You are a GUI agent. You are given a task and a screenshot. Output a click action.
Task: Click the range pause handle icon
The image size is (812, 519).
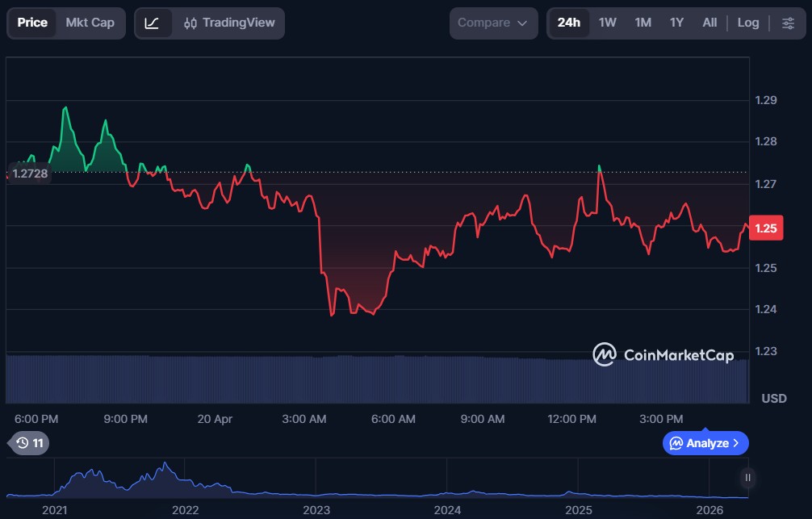tap(747, 477)
